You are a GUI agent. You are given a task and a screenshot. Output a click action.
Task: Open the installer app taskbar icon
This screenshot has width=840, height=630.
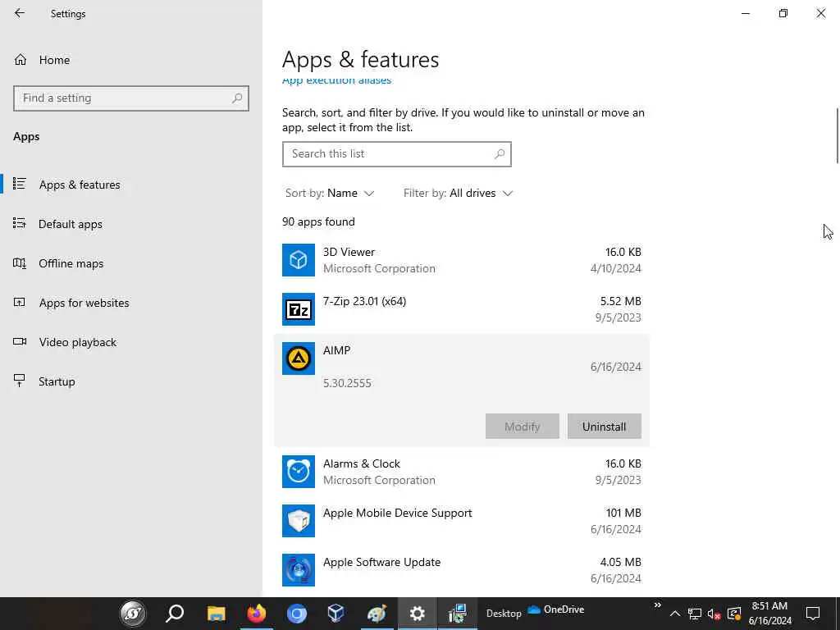pyautogui.click(x=458, y=614)
